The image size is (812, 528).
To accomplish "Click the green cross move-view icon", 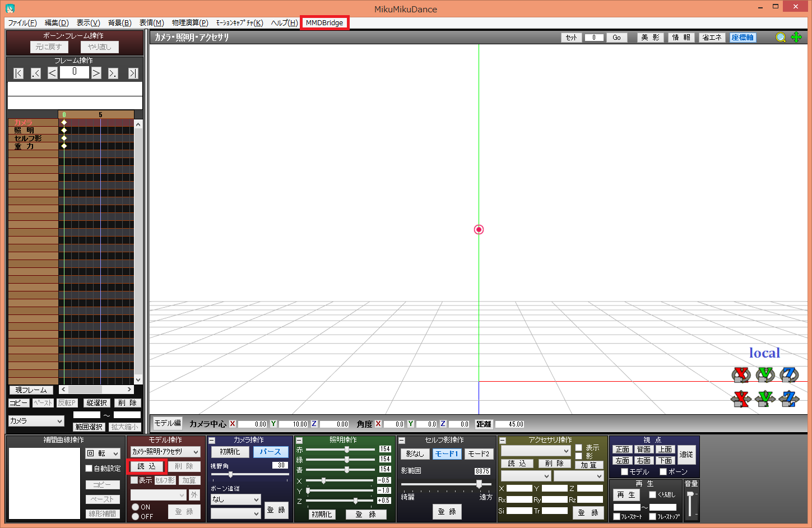I will [x=796, y=37].
